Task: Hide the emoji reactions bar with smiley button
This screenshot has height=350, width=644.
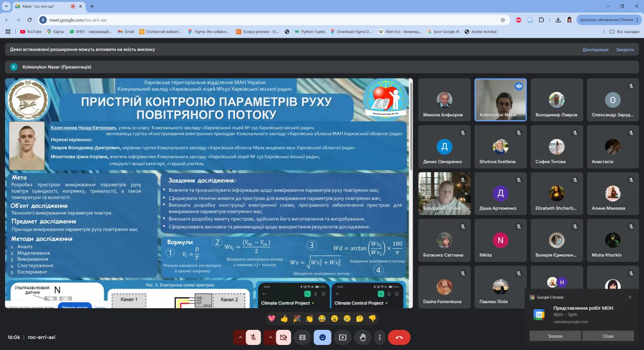Action: coord(323,337)
